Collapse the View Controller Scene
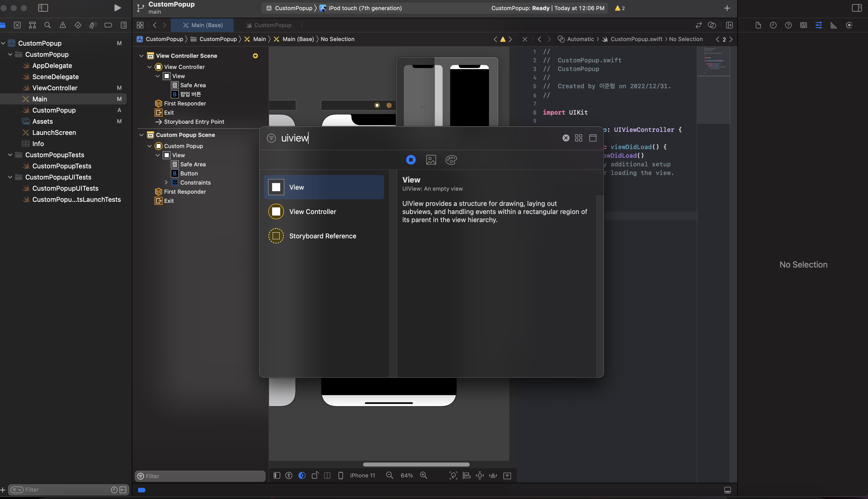Viewport: 868px width, 499px height. [141, 56]
